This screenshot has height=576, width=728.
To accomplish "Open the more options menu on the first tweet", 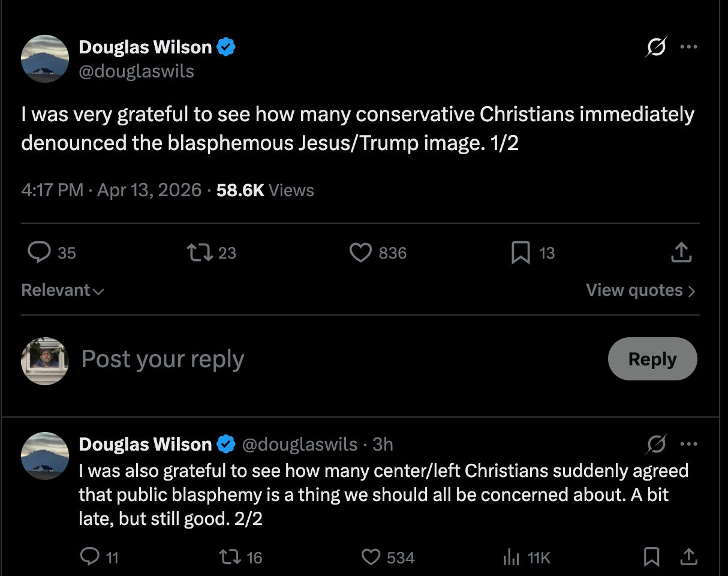I will pos(690,47).
